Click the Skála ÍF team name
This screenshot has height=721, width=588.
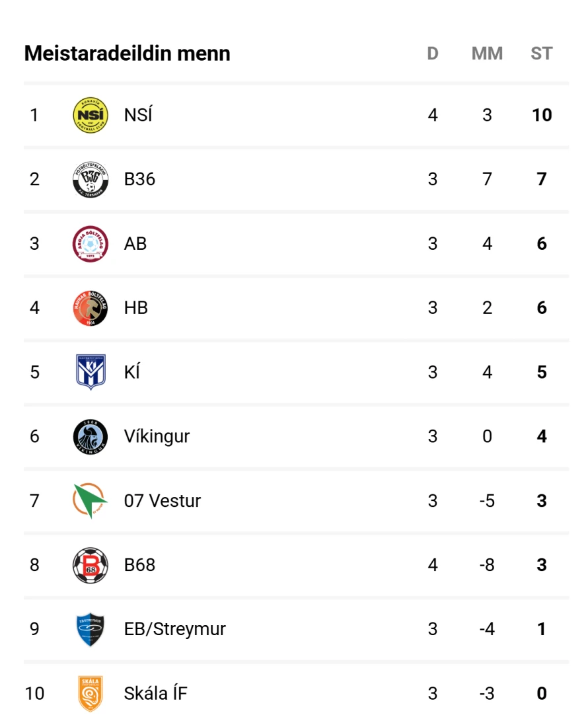tap(155, 693)
